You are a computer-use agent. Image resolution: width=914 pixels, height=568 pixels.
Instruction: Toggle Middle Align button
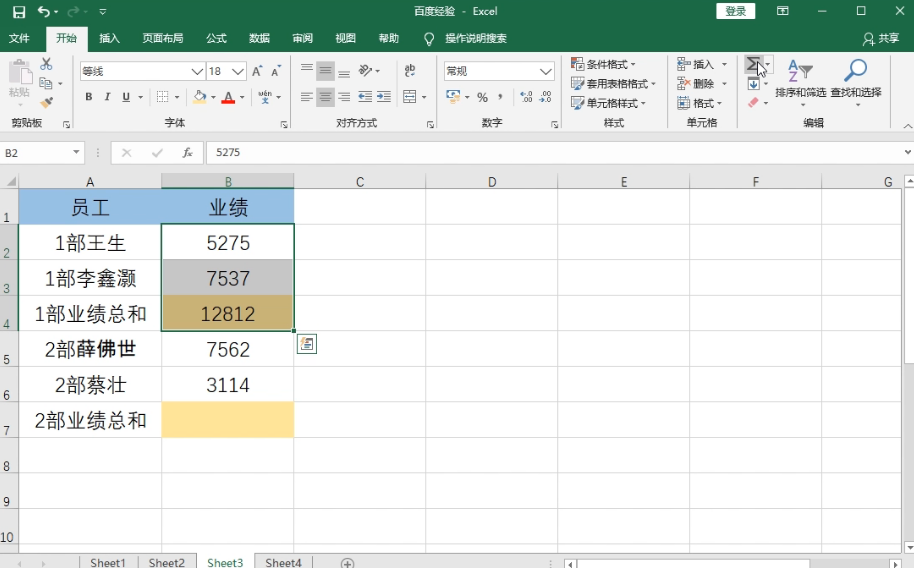click(325, 71)
